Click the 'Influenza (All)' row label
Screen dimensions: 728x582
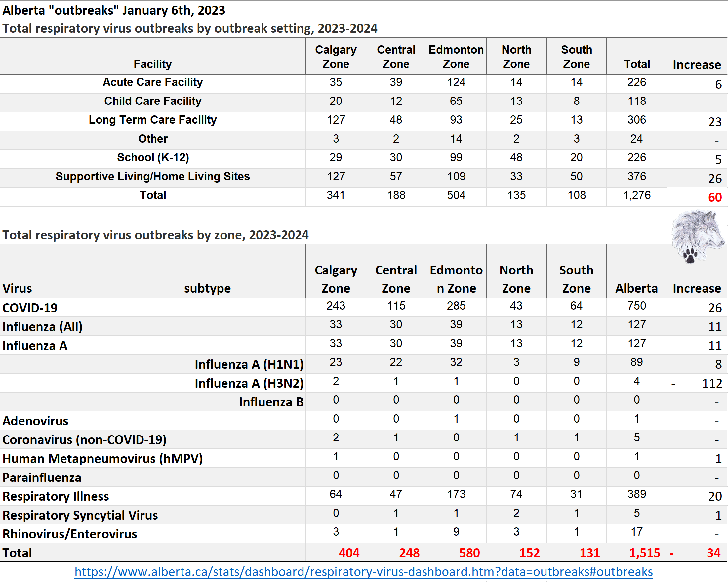tap(43, 327)
